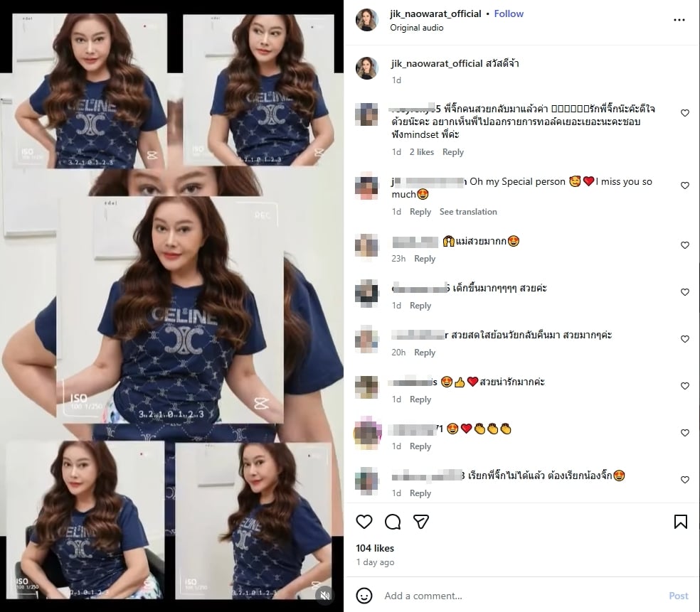Click the Follow link in header
The height and width of the screenshot is (612, 700).
tap(509, 14)
